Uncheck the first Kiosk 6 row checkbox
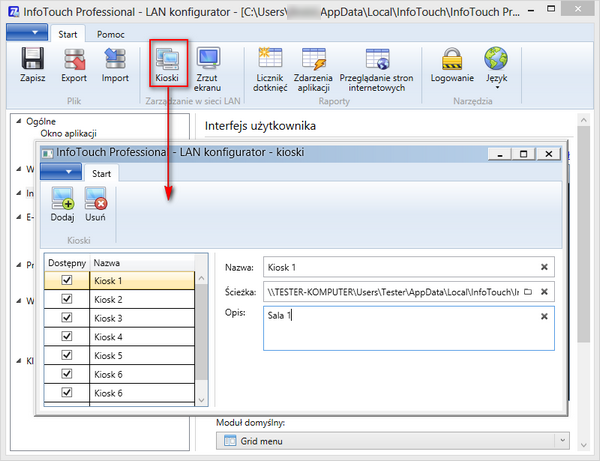This screenshot has height=461, width=600. [67, 374]
